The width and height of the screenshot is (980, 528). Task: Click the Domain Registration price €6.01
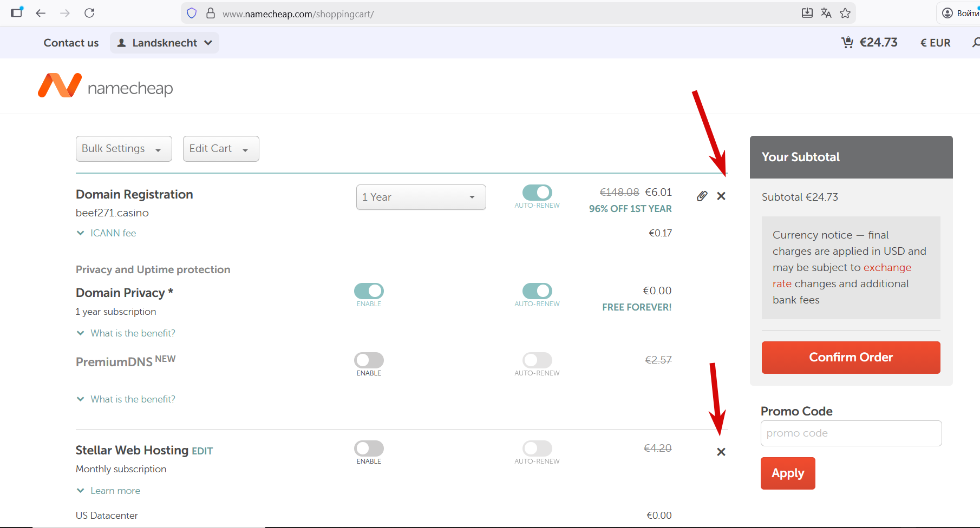pyautogui.click(x=658, y=192)
